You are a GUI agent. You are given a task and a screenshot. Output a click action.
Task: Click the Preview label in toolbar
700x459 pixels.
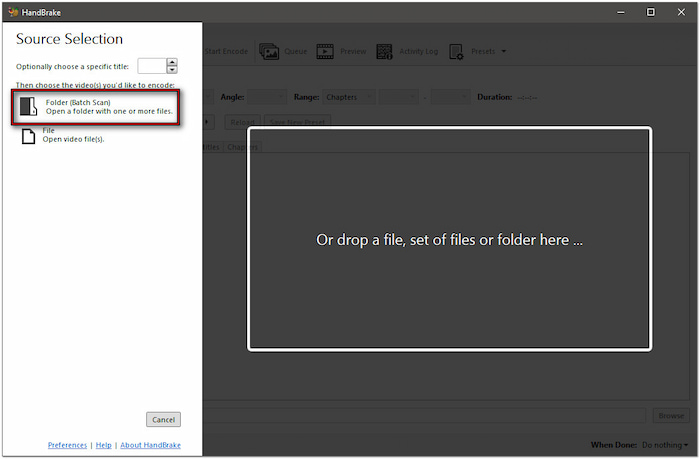coord(353,51)
